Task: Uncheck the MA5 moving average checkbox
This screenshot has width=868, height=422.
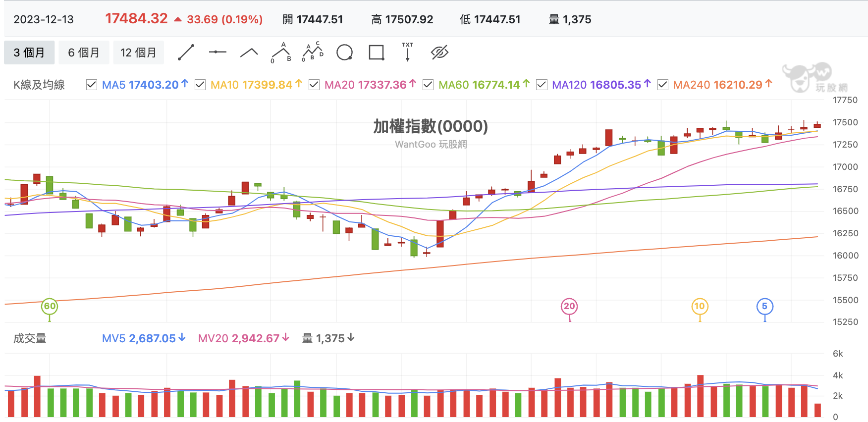Action: [92, 85]
